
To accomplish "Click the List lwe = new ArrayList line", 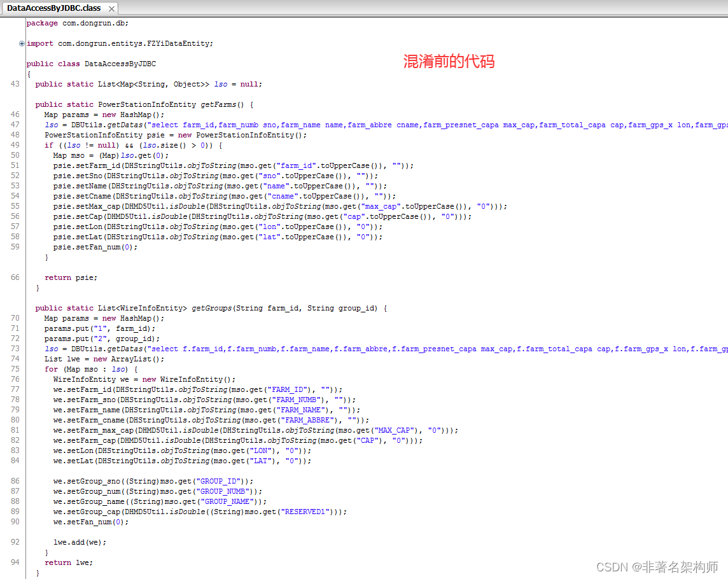I will click(x=104, y=359).
